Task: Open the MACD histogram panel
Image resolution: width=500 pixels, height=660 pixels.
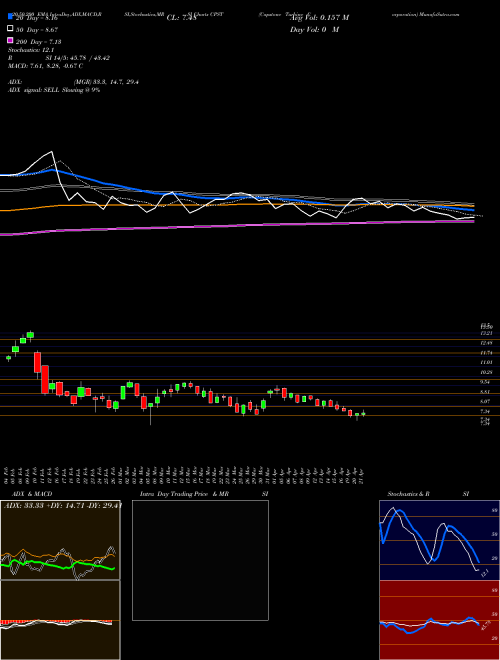Action: (60, 620)
